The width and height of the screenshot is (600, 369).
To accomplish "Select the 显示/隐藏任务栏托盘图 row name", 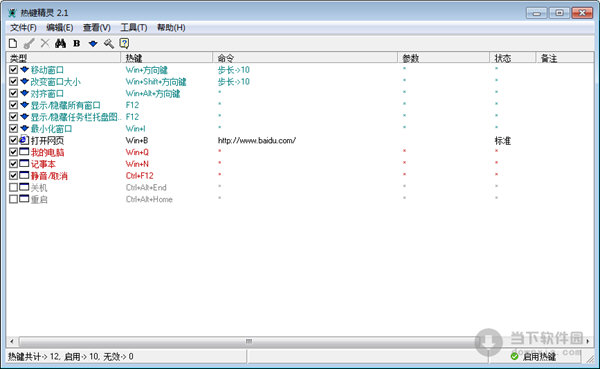I will click(x=76, y=117).
